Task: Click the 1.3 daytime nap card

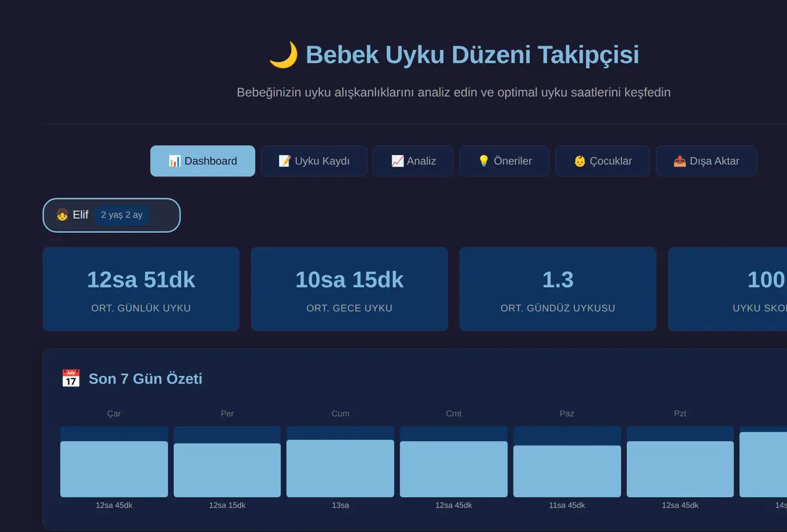Action: pyautogui.click(x=558, y=289)
